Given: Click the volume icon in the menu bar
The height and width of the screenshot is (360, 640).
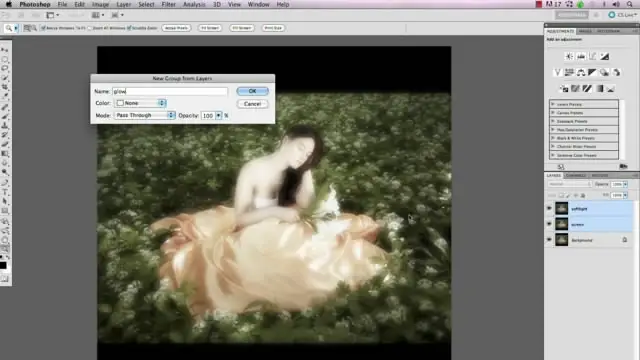Looking at the screenshot, I should 616,4.
